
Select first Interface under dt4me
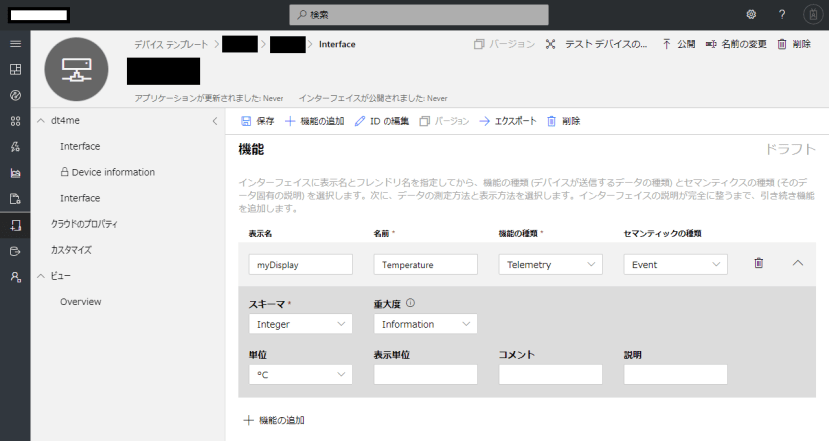coord(80,146)
